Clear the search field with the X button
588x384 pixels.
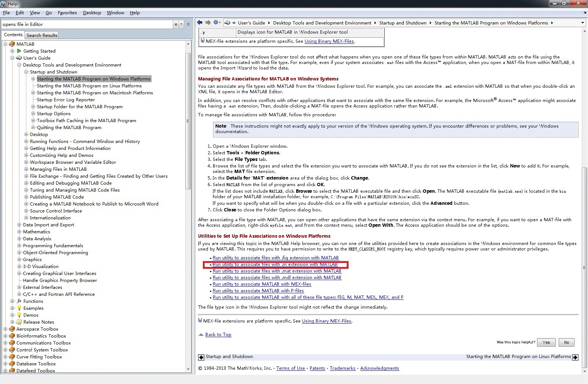pyautogui.click(x=176, y=24)
